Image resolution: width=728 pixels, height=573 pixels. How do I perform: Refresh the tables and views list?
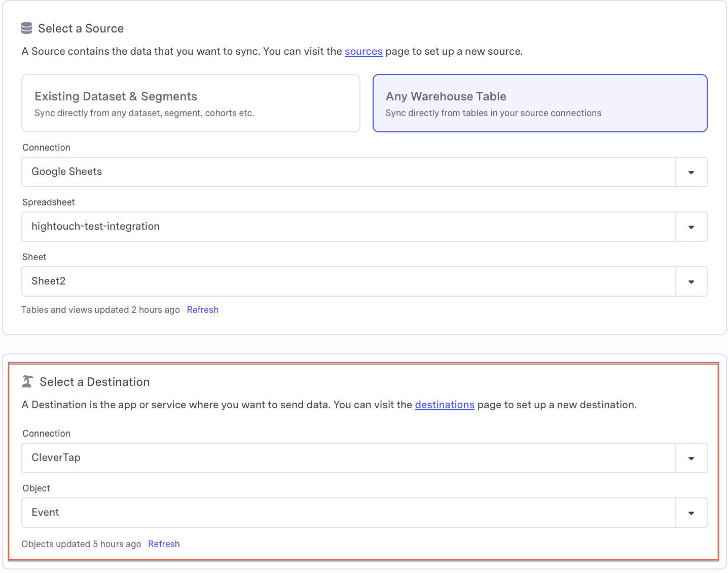tap(203, 310)
